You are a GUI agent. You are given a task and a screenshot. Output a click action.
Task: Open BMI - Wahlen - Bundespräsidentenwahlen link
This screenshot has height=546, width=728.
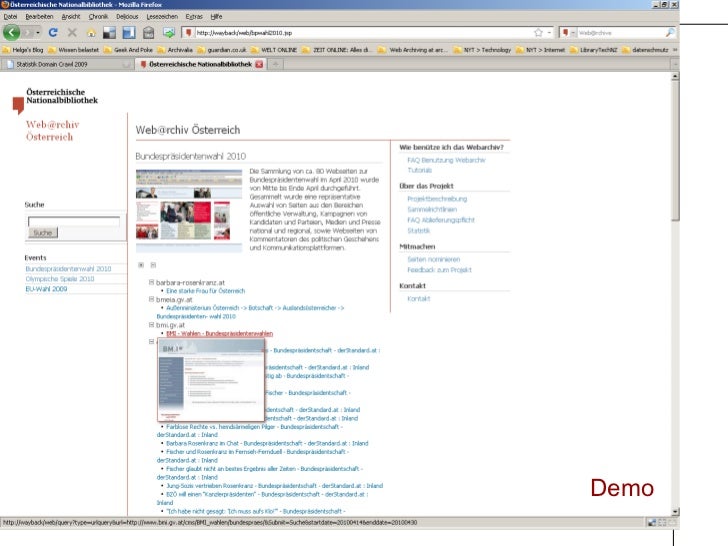pyautogui.click(x=220, y=333)
